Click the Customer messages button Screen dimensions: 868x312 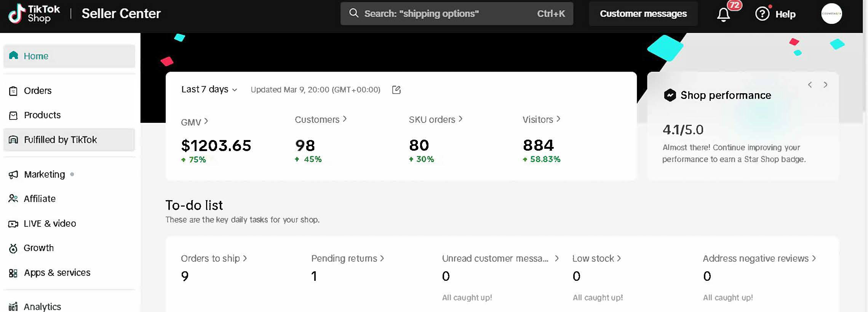click(x=643, y=14)
